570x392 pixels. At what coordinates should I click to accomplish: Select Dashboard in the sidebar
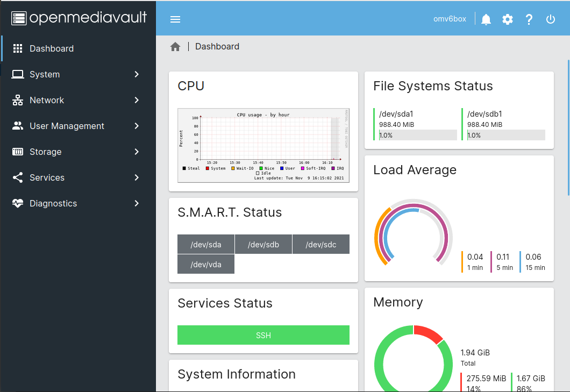click(51, 48)
